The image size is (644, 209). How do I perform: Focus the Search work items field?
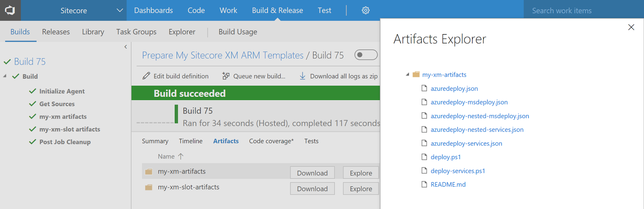click(x=584, y=10)
